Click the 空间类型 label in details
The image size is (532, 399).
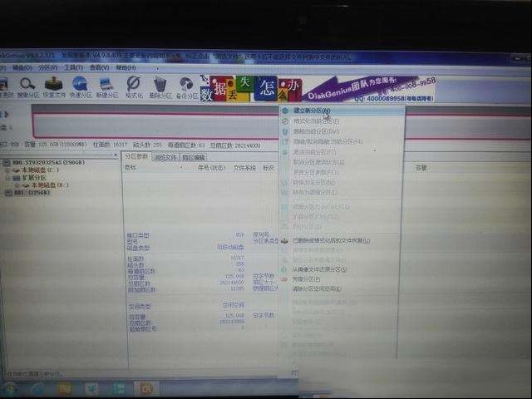(x=140, y=307)
